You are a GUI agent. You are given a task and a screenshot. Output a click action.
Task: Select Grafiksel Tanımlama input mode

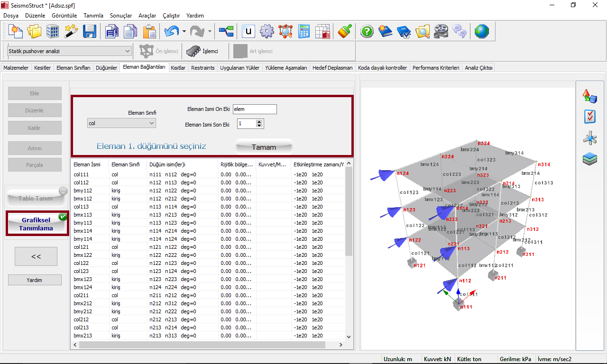37,224
